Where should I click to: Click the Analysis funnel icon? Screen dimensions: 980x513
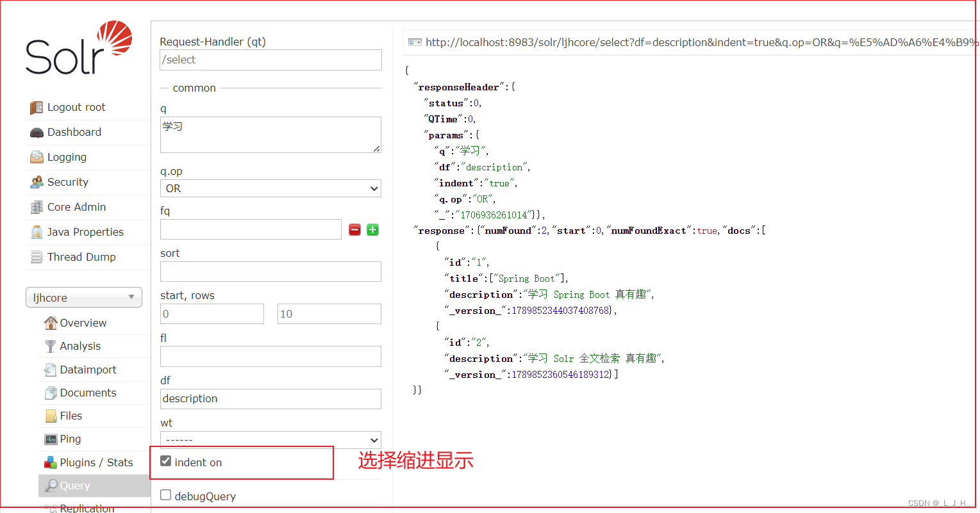click(51, 346)
